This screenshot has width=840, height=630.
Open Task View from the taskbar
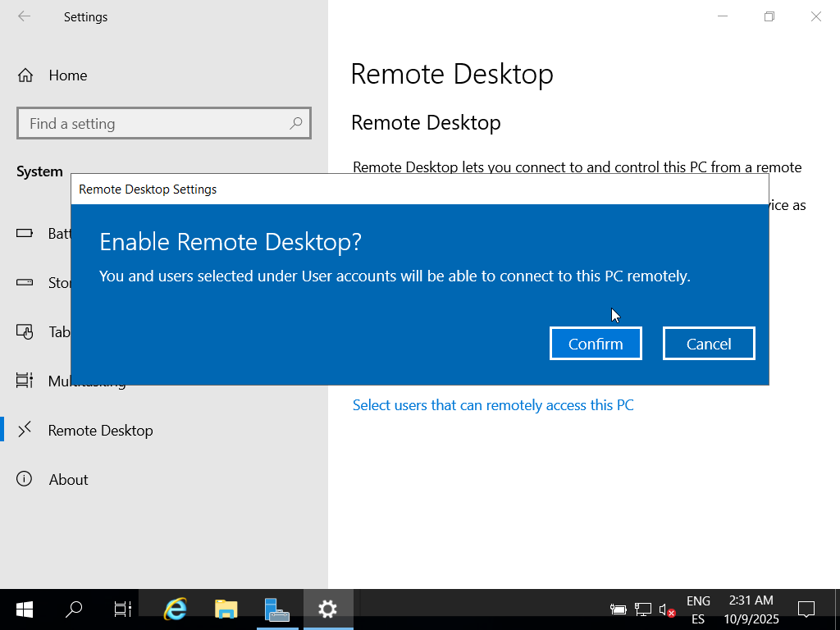tap(122, 609)
